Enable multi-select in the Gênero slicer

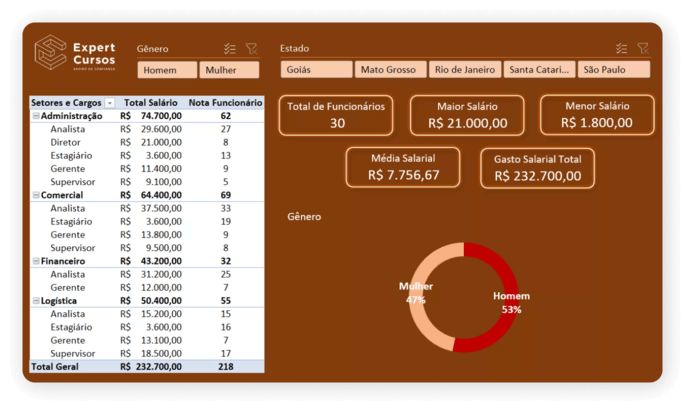pos(231,48)
